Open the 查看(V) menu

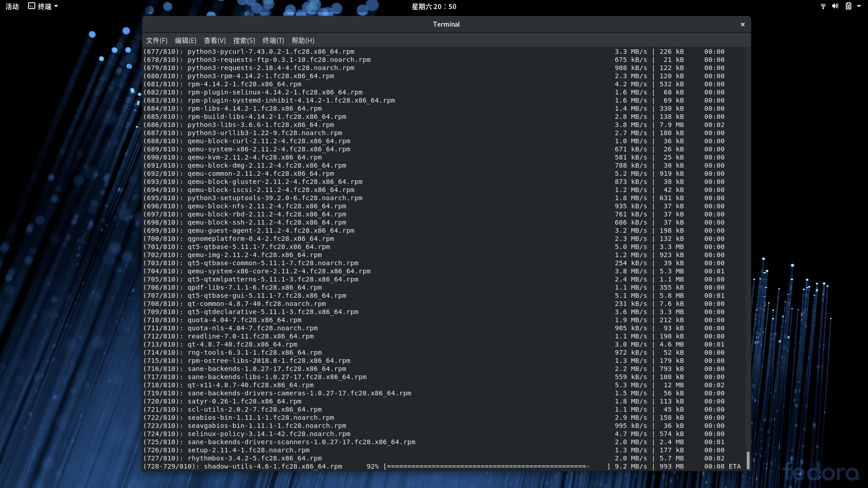tap(215, 41)
